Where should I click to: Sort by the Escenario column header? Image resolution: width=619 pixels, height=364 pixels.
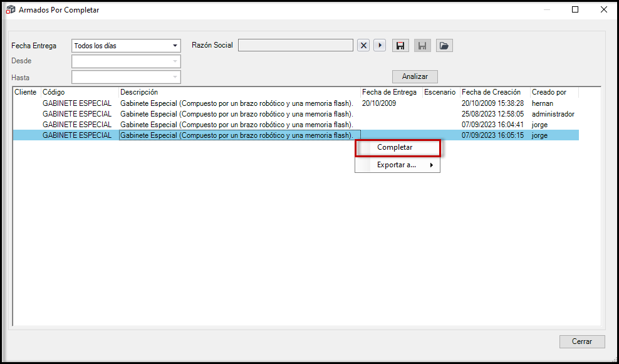[441, 92]
